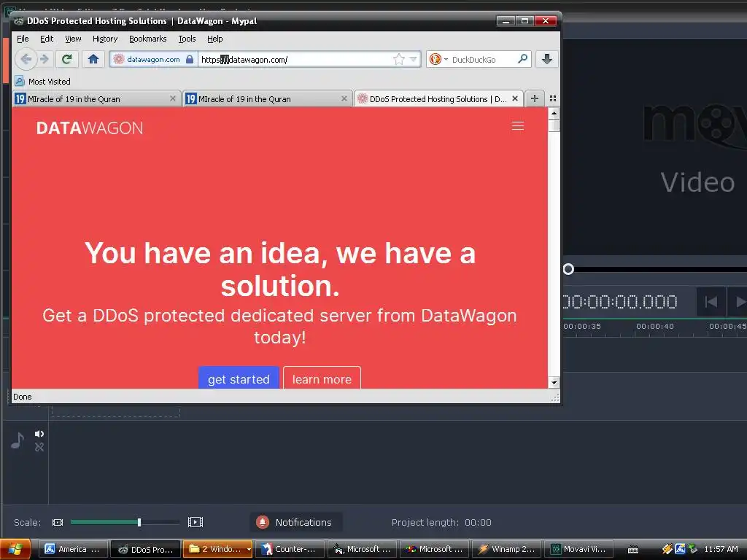Close the DDoS Protected Hosting tab
This screenshot has width=747, height=560.
[515, 98]
